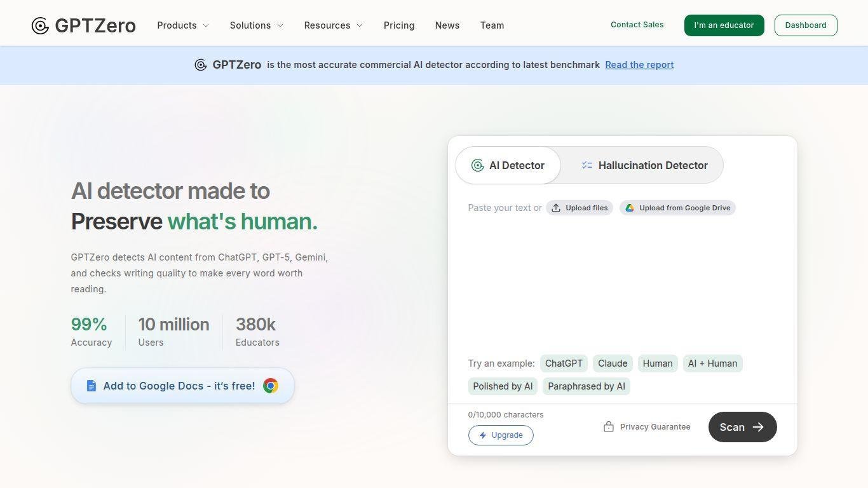Click the GPTZero logo in header
Viewport: 868px width, 488px height.
coord(83,25)
